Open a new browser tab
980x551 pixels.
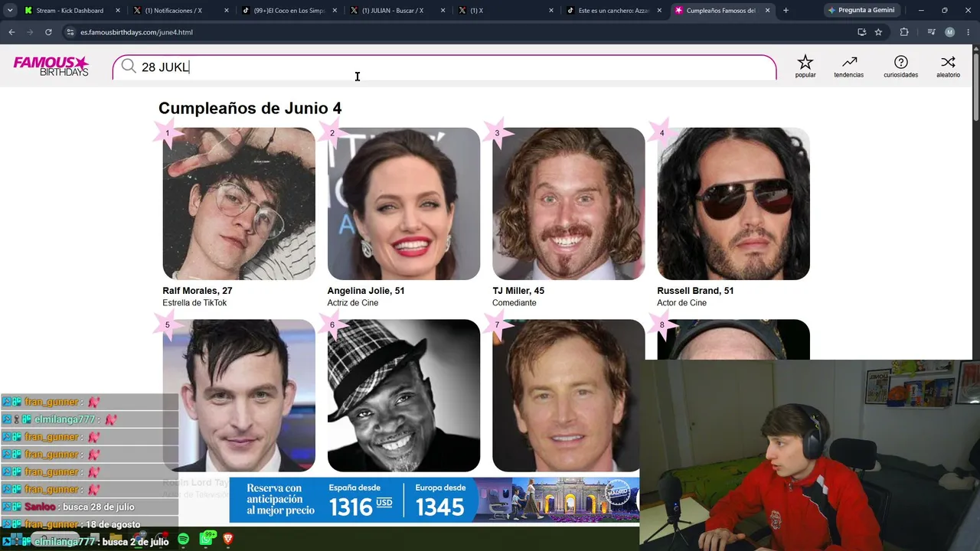pyautogui.click(x=786, y=11)
